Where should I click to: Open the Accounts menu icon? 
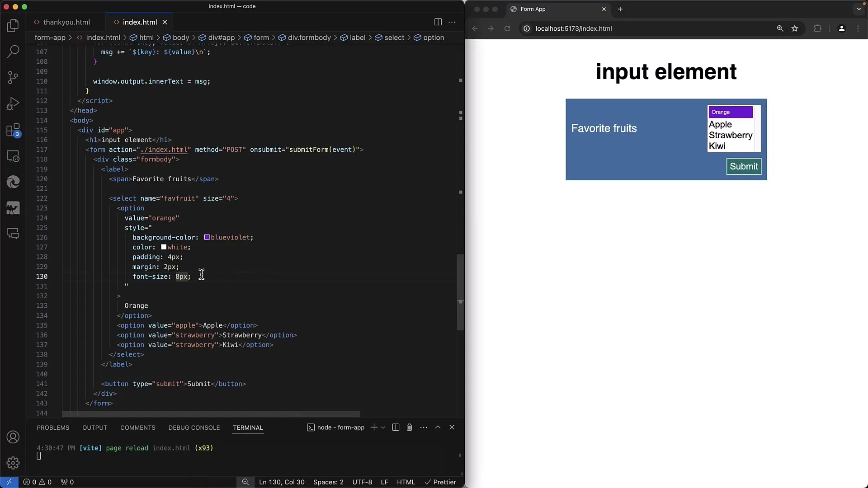click(x=13, y=437)
